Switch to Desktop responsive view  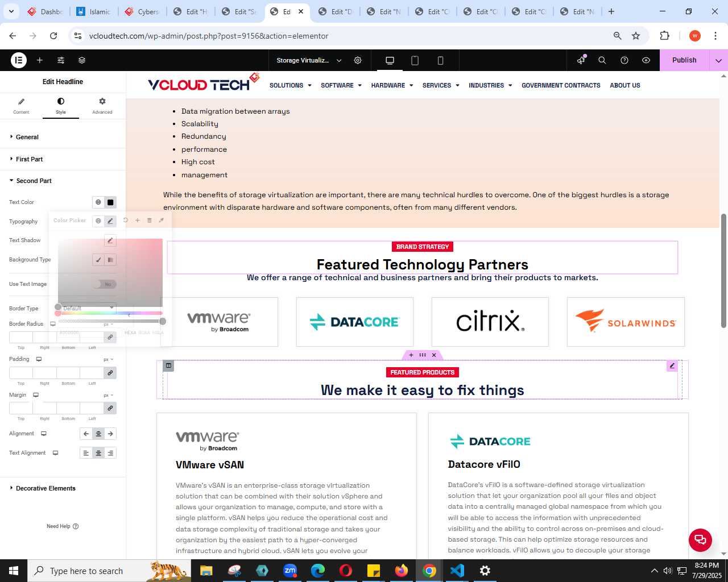(390, 60)
